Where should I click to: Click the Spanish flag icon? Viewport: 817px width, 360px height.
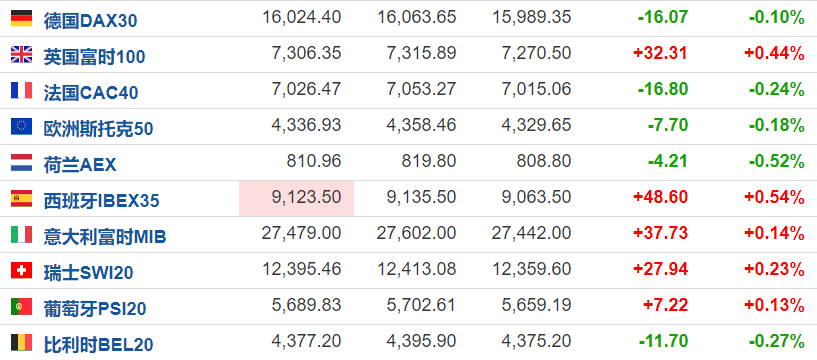tap(21, 198)
